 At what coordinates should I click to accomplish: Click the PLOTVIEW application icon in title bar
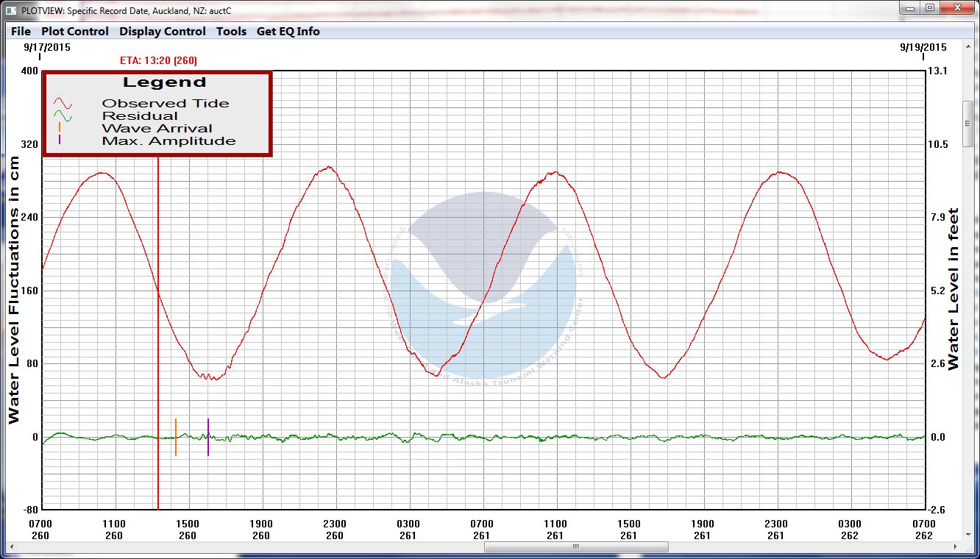click(x=10, y=11)
